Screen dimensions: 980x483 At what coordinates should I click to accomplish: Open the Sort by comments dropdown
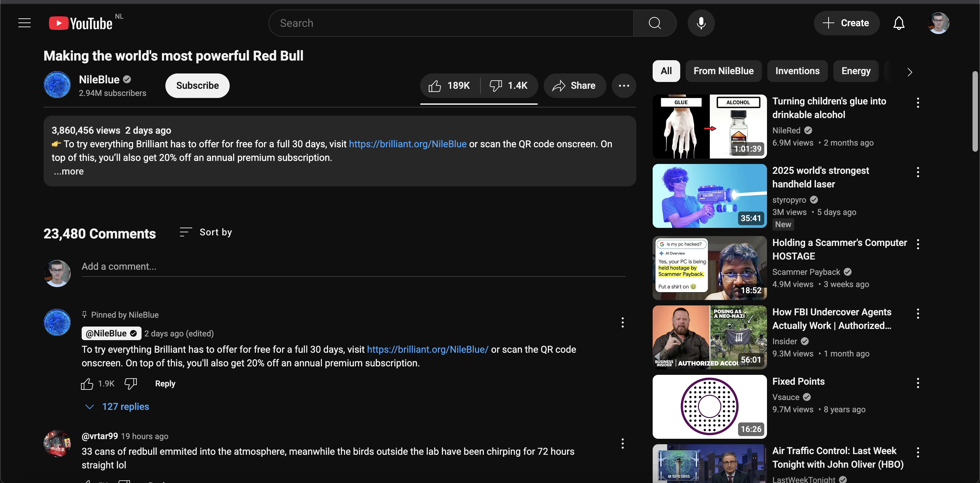click(x=206, y=232)
